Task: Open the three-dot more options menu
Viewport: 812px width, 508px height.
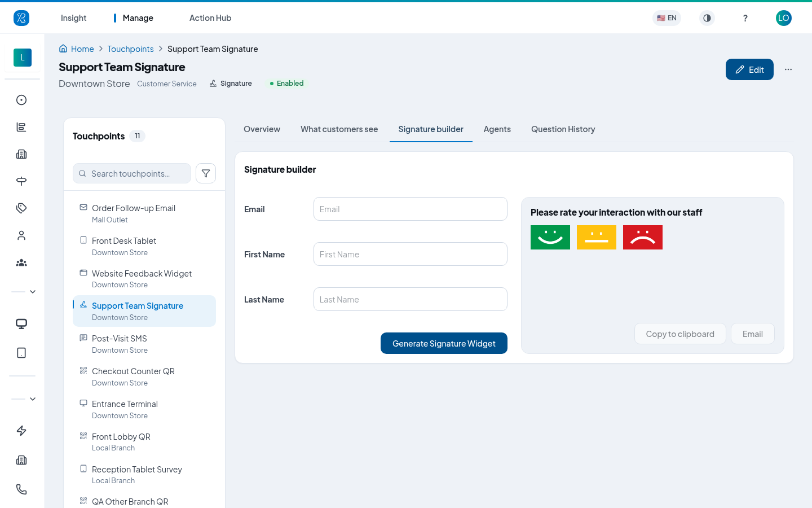Action: point(788,69)
